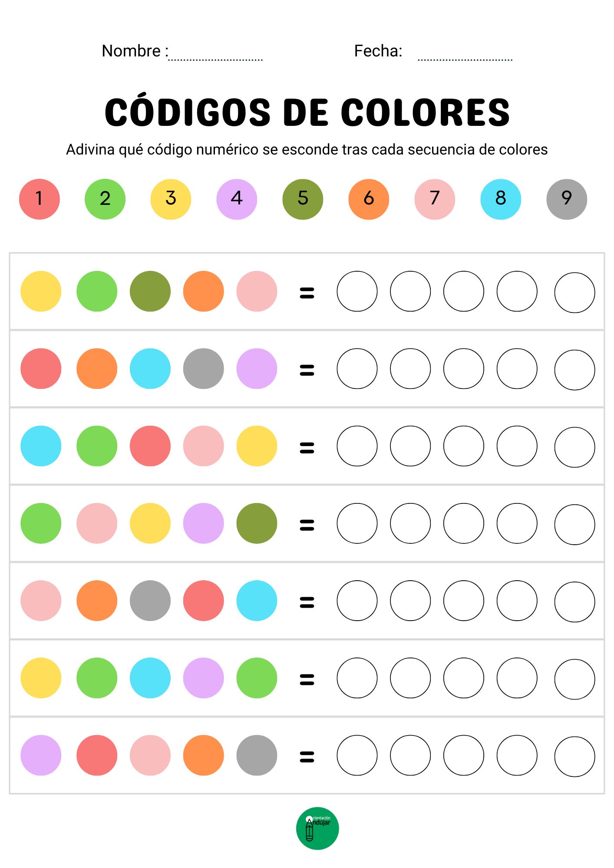Click the Nombre dotted input line
This screenshot has height=868, width=614.
tap(215, 56)
